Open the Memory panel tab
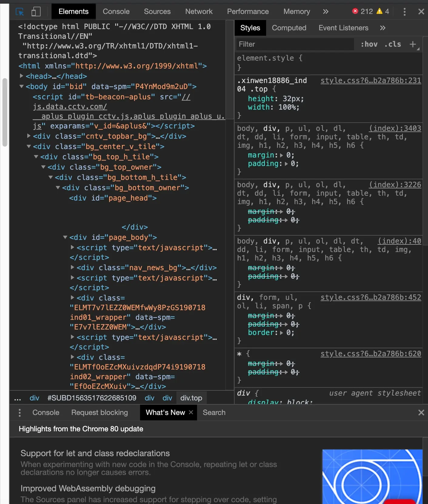 click(x=297, y=12)
